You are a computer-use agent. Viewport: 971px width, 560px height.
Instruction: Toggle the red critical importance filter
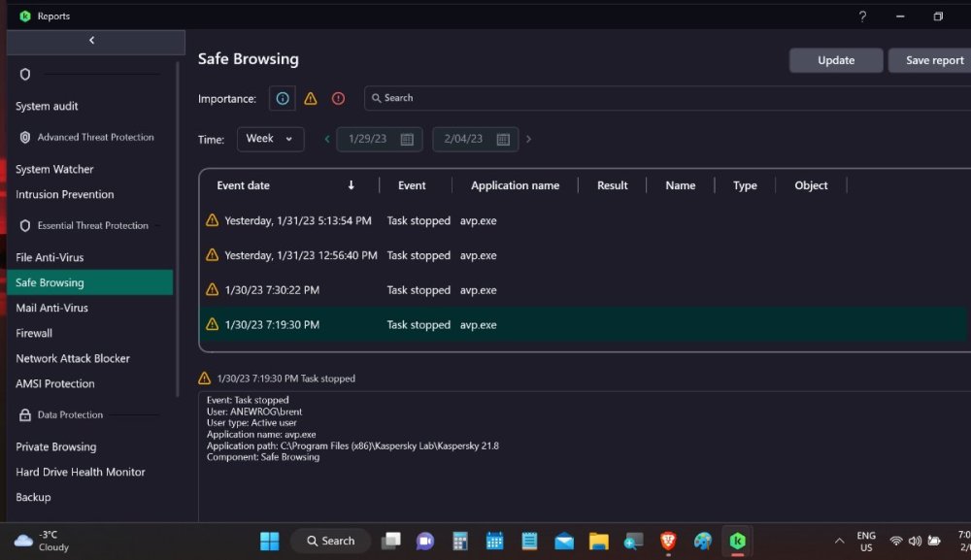click(x=338, y=98)
